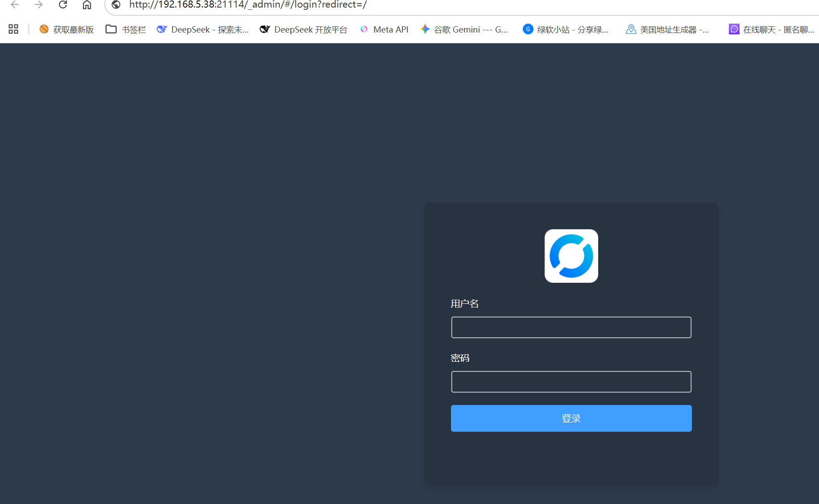Click the URL in the address bar

coord(248,5)
